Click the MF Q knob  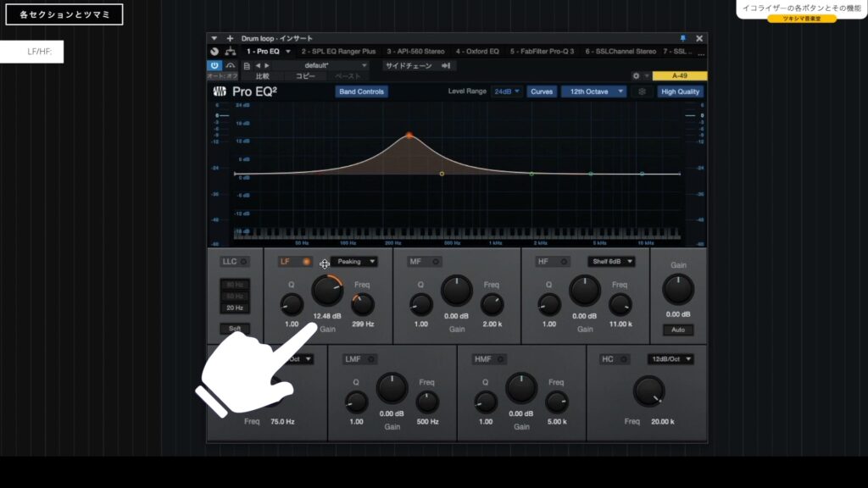tap(421, 304)
